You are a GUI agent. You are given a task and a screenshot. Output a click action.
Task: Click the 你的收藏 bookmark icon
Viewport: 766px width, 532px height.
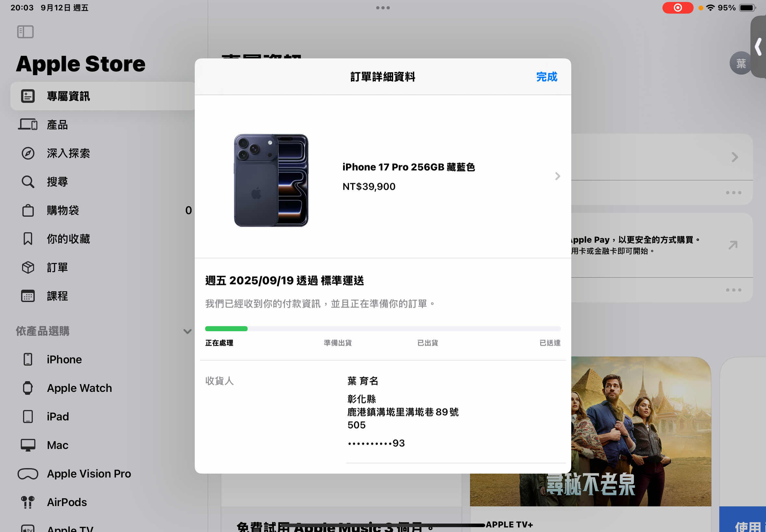tap(28, 239)
